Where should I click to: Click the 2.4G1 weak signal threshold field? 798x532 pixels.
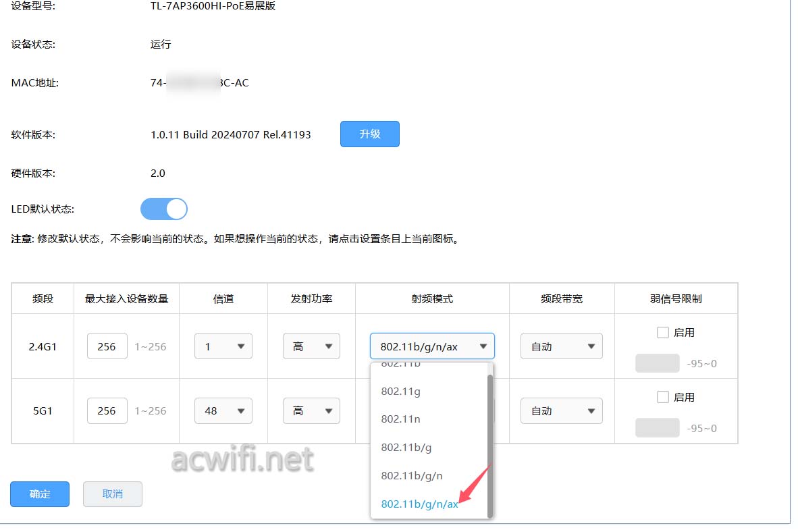(x=657, y=363)
